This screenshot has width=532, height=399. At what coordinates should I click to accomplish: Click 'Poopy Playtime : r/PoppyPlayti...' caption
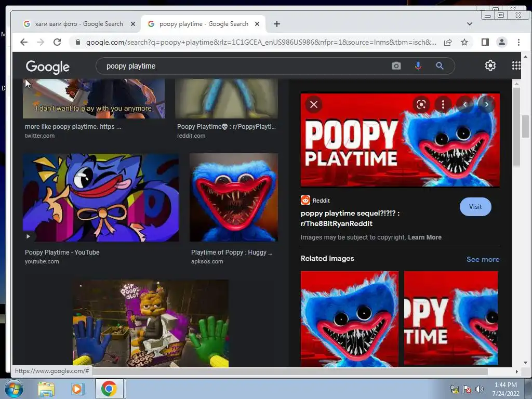click(227, 127)
